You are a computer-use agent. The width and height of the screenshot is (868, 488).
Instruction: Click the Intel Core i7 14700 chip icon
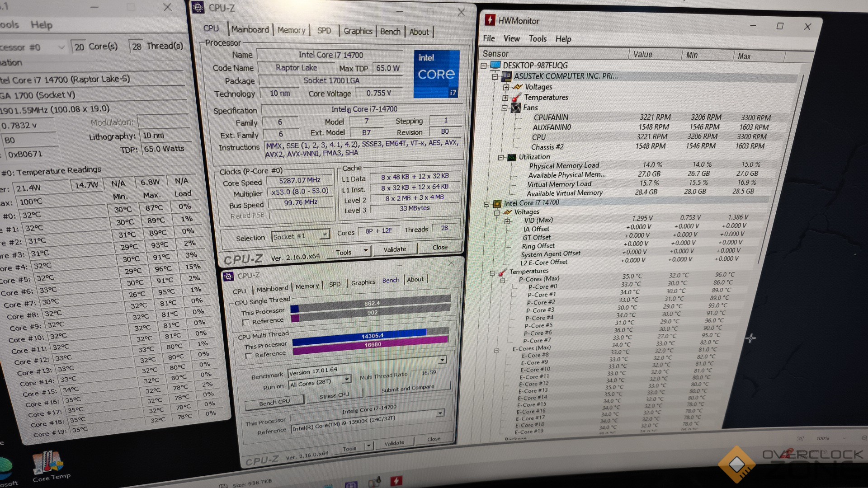497,203
